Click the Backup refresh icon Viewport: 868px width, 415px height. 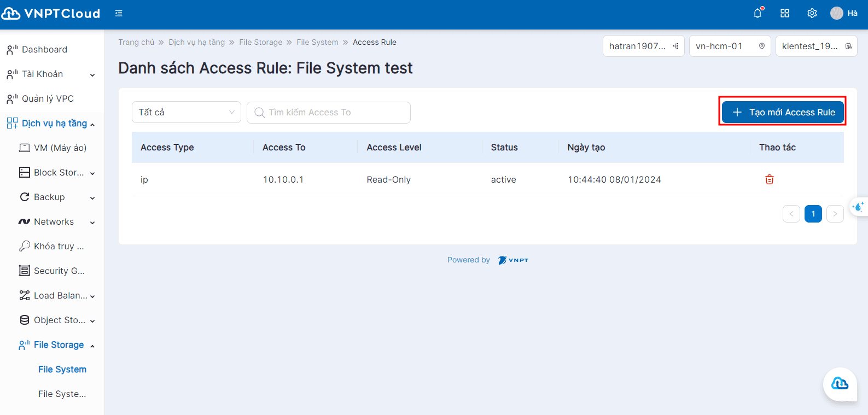click(25, 197)
